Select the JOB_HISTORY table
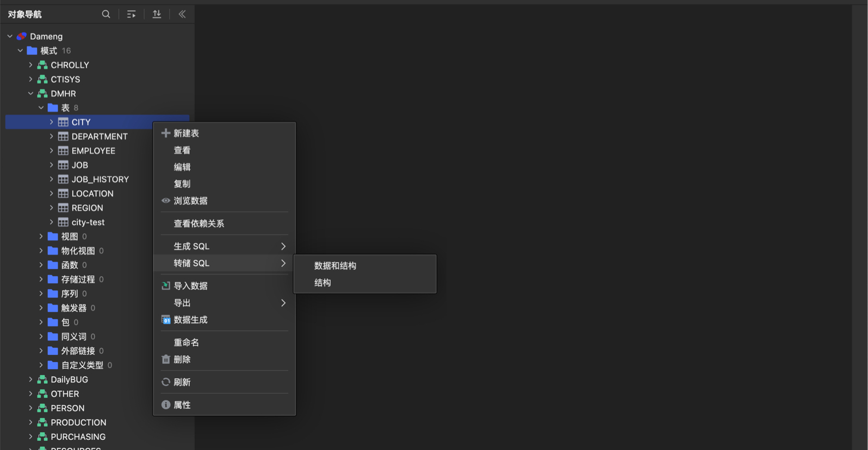868x450 pixels. point(100,179)
